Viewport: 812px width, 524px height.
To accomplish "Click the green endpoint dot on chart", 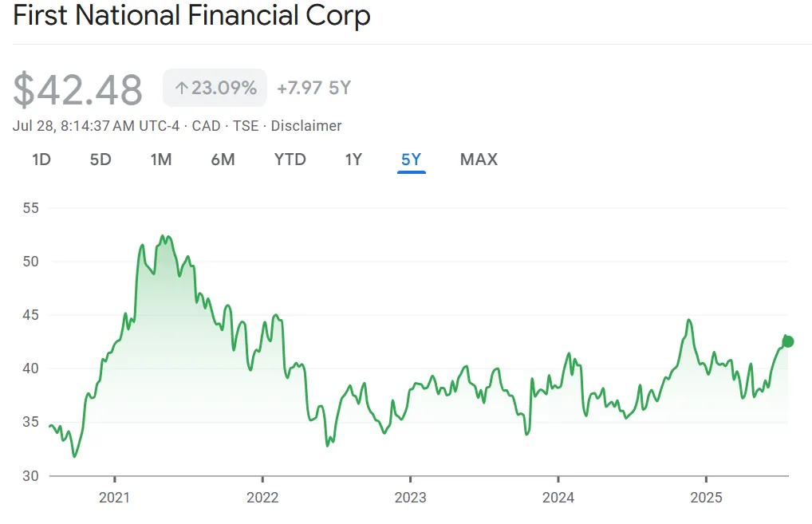I will coord(788,341).
